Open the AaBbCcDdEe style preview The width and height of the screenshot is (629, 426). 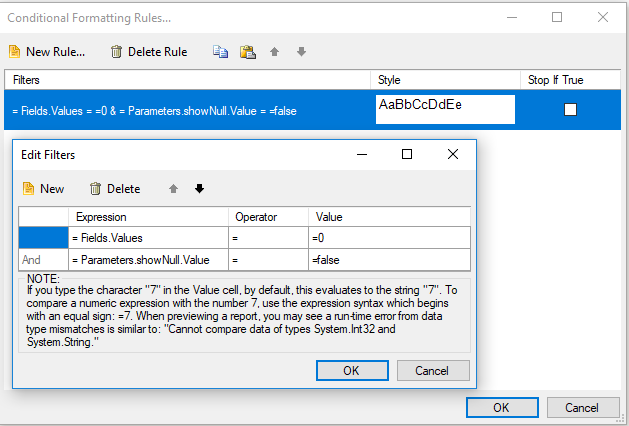445,109
